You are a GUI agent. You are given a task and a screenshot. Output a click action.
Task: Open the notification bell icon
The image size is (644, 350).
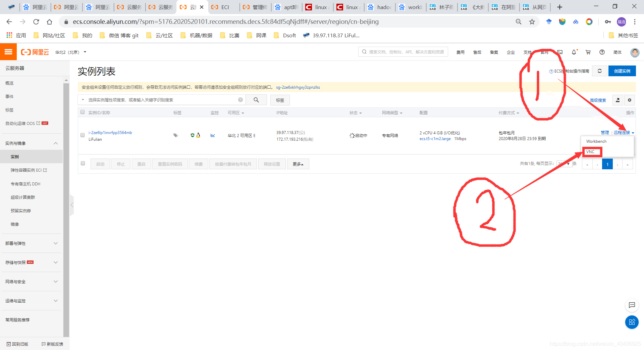pyautogui.click(x=574, y=52)
